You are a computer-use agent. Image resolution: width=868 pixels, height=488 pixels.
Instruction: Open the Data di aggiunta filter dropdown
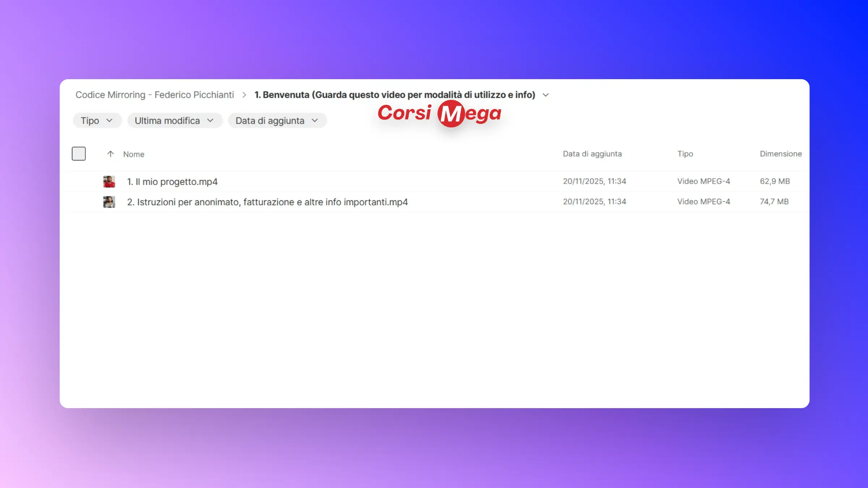277,121
